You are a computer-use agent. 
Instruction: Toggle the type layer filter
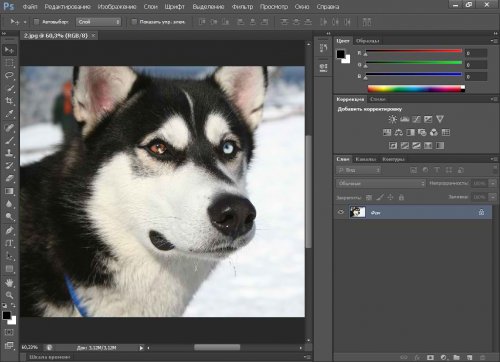point(437,170)
